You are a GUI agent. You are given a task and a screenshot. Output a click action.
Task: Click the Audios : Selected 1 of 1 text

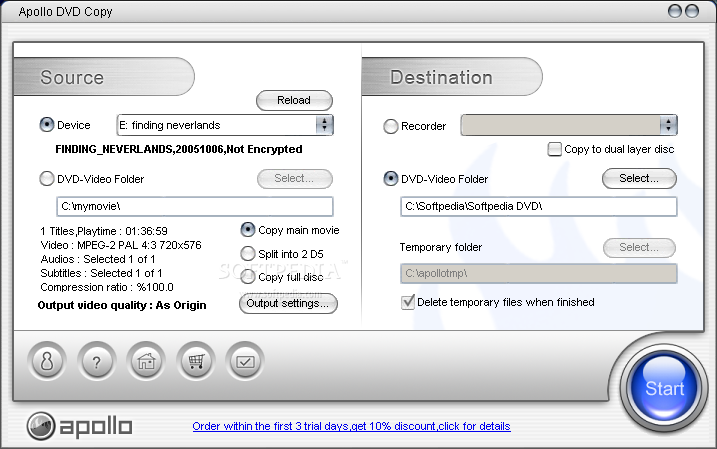tap(98, 259)
